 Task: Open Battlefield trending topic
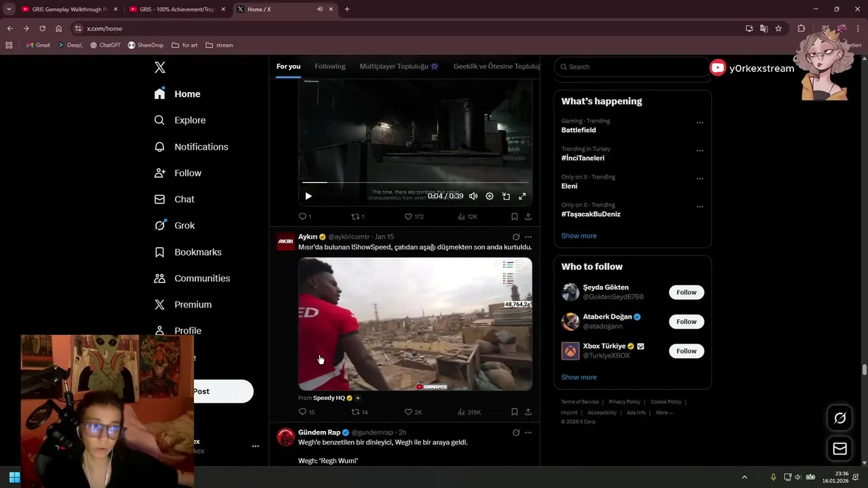tap(578, 130)
